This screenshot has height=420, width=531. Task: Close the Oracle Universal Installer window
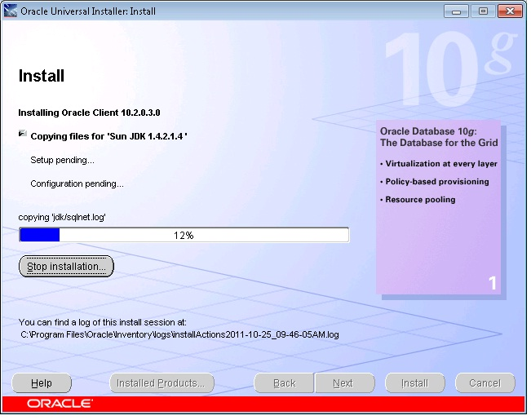510,11
